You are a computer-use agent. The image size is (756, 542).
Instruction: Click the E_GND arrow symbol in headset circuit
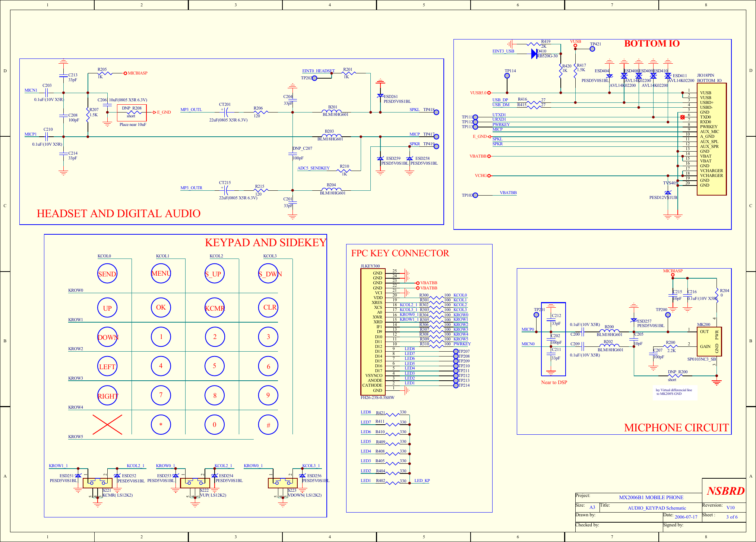click(x=154, y=112)
